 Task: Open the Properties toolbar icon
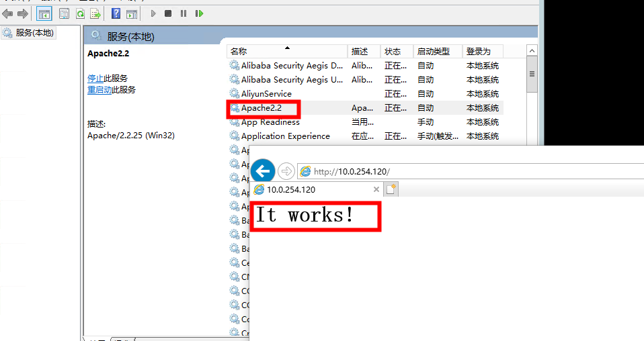coord(64,14)
